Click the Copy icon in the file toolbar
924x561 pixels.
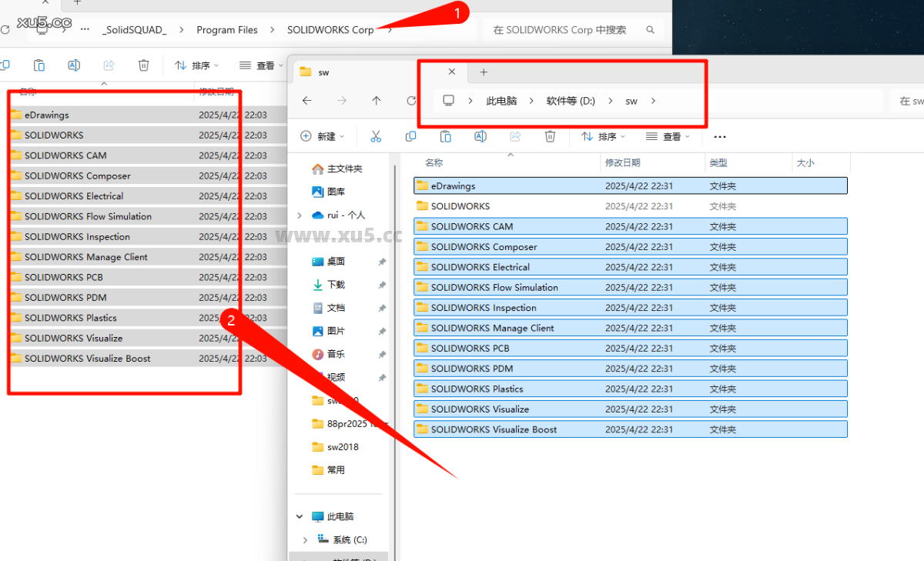410,136
